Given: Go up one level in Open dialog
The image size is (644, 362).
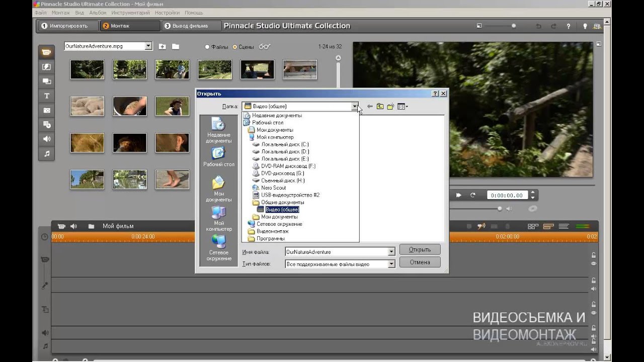Looking at the screenshot, I should click(x=380, y=106).
